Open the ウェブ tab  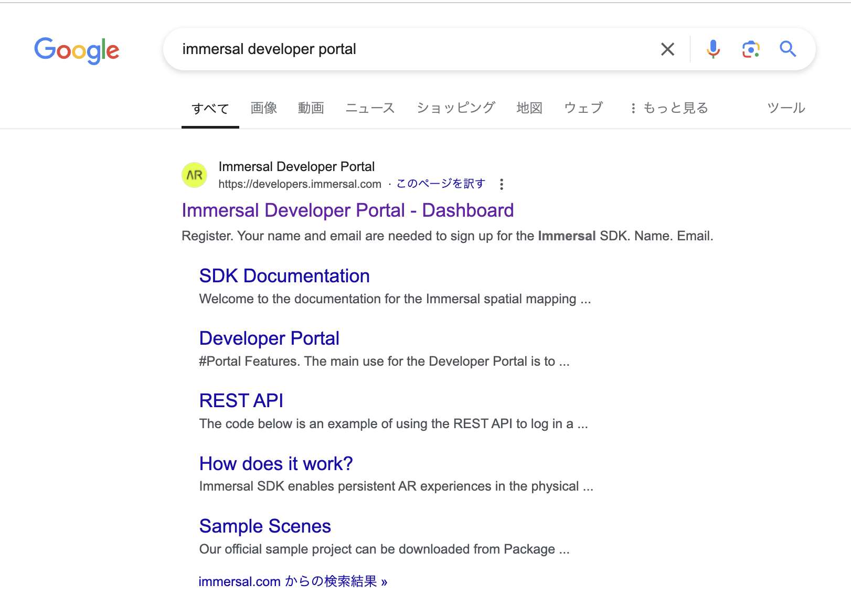click(x=583, y=108)
